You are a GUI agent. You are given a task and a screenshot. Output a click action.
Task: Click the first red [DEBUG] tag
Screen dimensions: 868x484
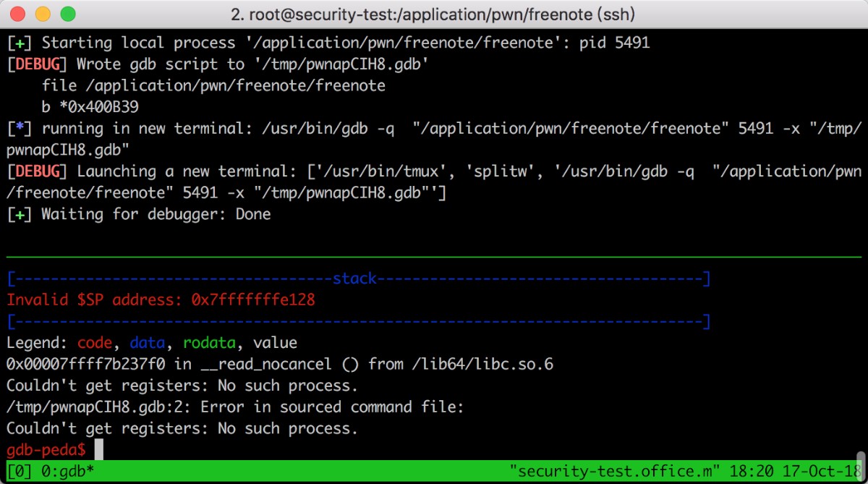click(34, 64)
